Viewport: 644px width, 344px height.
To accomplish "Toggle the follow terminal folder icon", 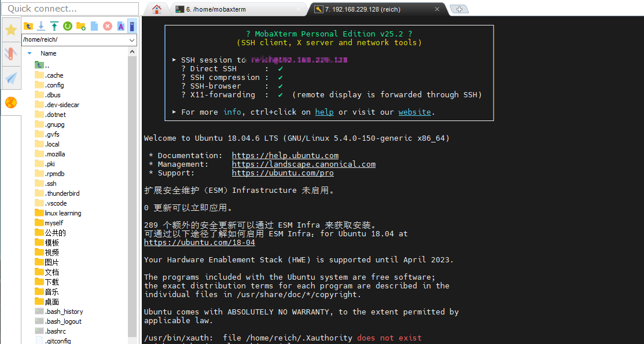I will tap(133, 26).
